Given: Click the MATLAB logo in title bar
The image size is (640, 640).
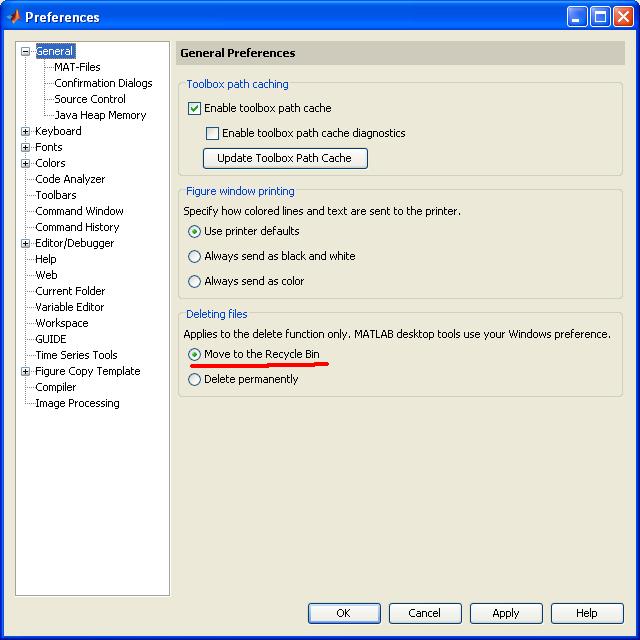Looking at the screenshot, I should pyautogui.click(x=13, y=16).
